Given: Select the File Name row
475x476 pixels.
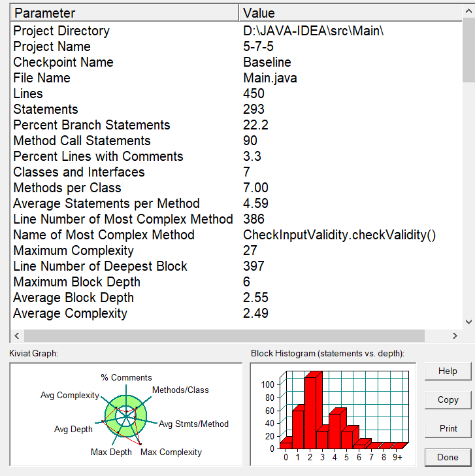Looking at the screenshot, I should [x=237, y=78].
